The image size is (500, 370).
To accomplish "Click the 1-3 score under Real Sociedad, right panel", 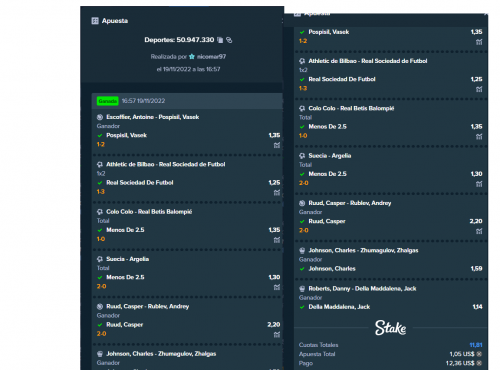I will pos(303,88).
